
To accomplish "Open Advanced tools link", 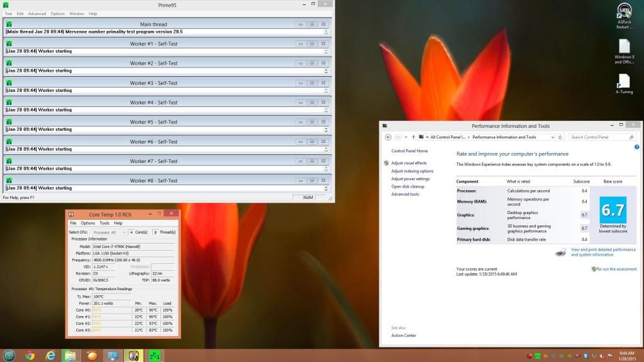I will (405, 194).
